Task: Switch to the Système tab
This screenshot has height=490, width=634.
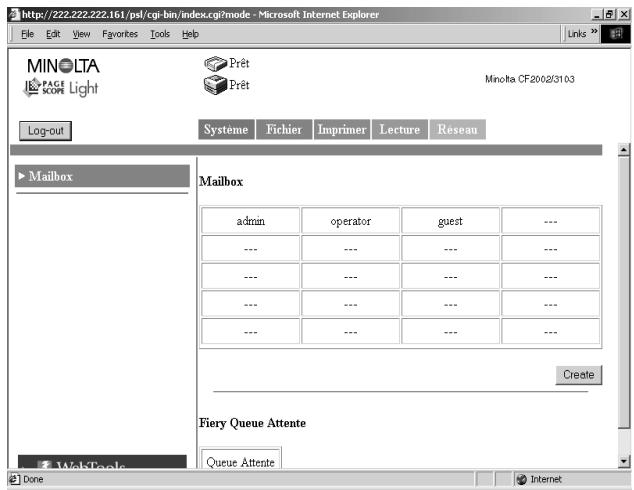Action: (226, 129)
